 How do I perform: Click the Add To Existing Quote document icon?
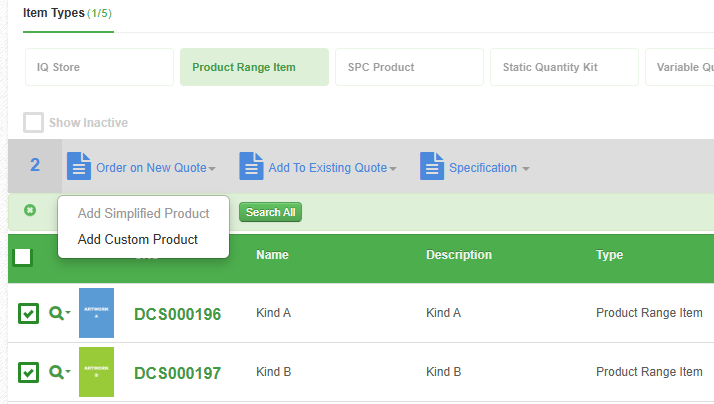point(251,167)
